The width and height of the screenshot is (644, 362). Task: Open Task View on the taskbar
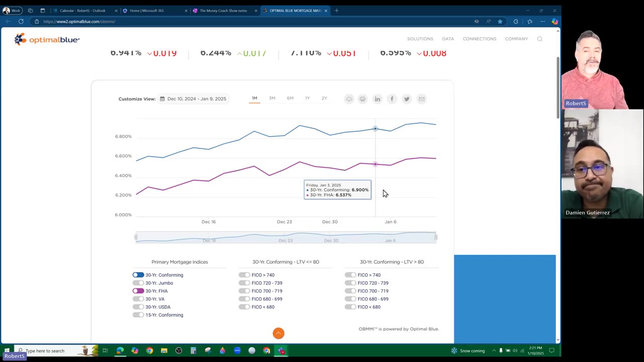click(x=105, y=350)
